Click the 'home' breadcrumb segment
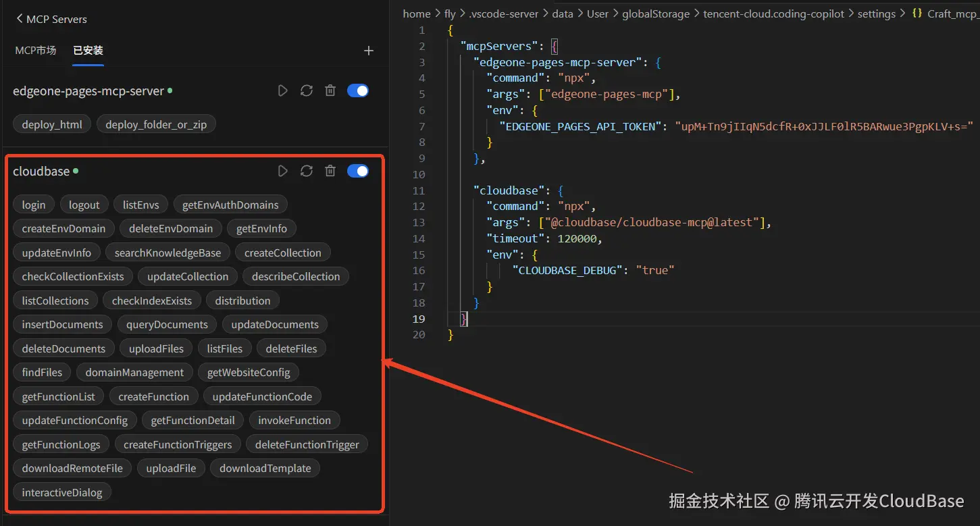Viewport: 980px width, 526px height. coord(417,14)
